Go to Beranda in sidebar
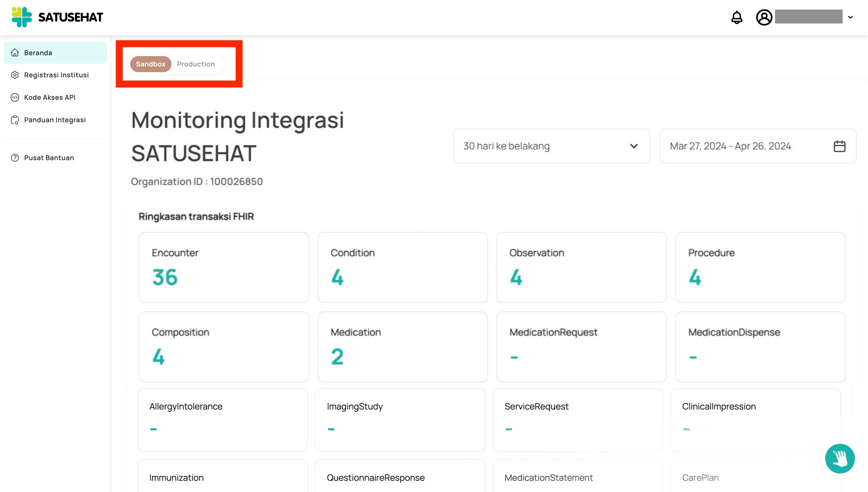This screenshot has width=868, height=492. pos(55,53)
